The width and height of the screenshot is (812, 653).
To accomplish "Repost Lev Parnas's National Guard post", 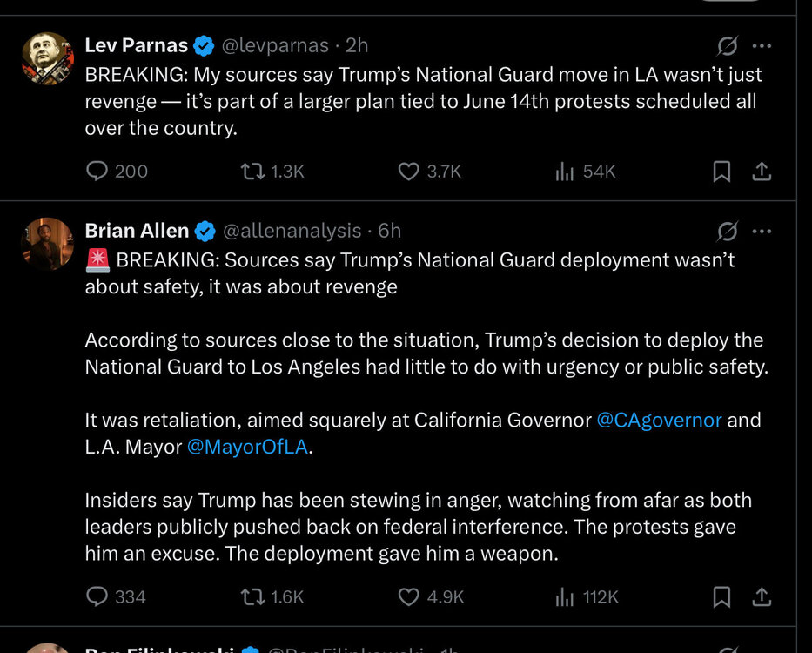I will [252, 172].
